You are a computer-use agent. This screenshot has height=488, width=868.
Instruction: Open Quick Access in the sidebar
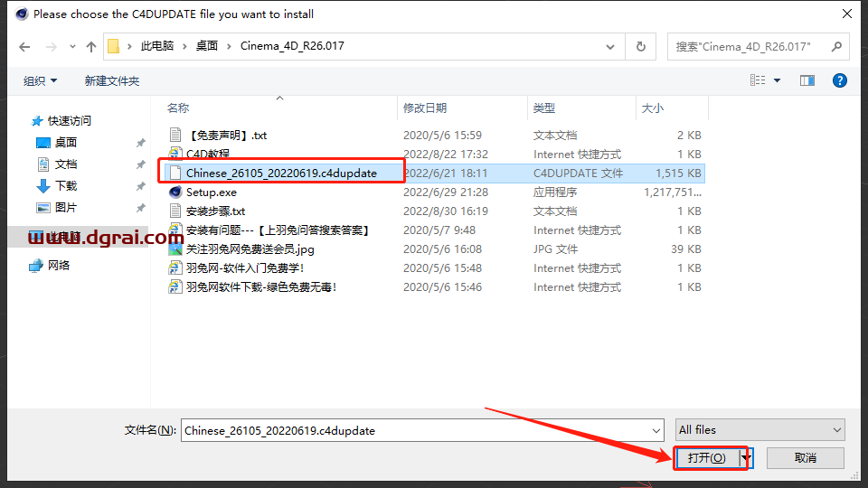[69, 120]
